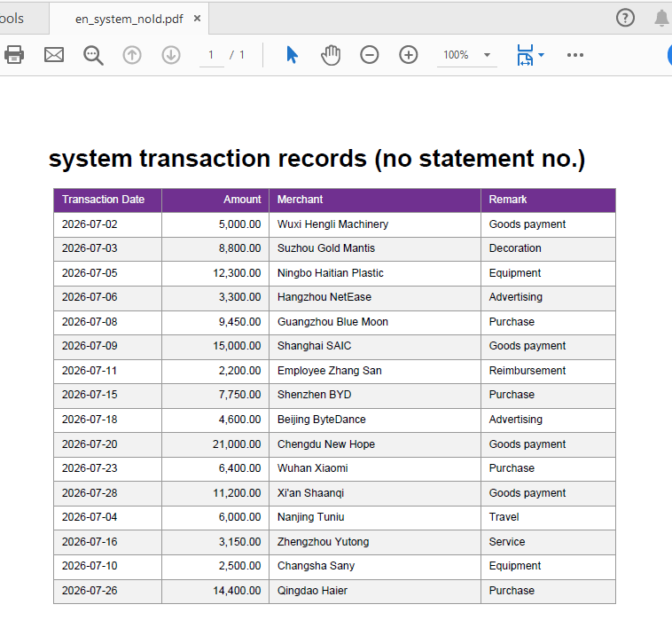This screenshot has height=644, width=672.
Task: Select merchant Wuhan Xiaomi
Action: click(x=312, y=468)
